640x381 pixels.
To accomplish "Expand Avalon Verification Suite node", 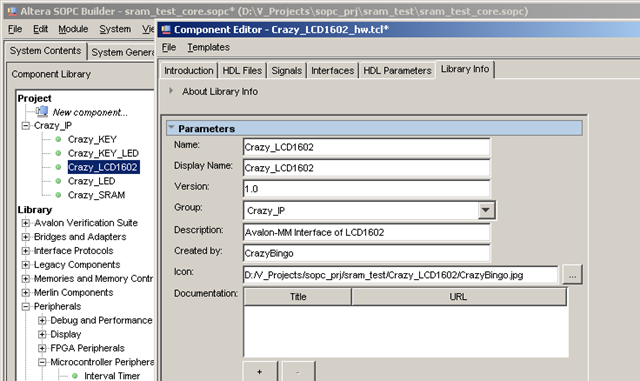I will (x=26, y=223).
